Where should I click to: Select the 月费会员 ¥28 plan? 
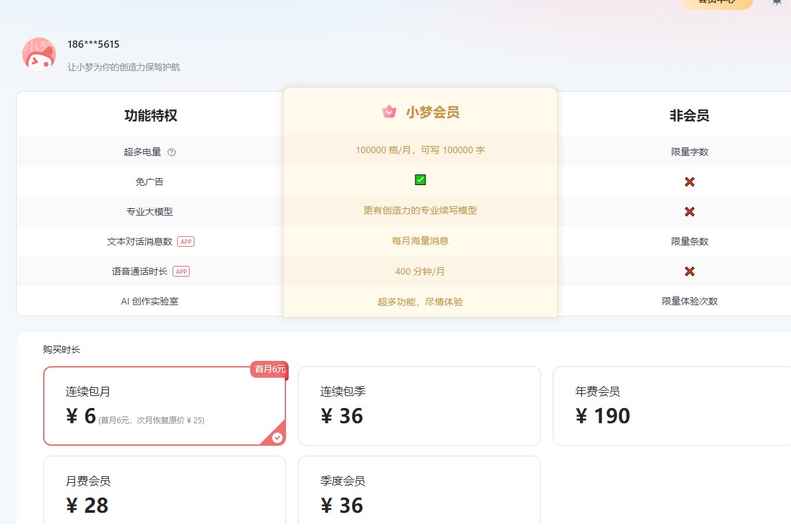tap(164, 494)
